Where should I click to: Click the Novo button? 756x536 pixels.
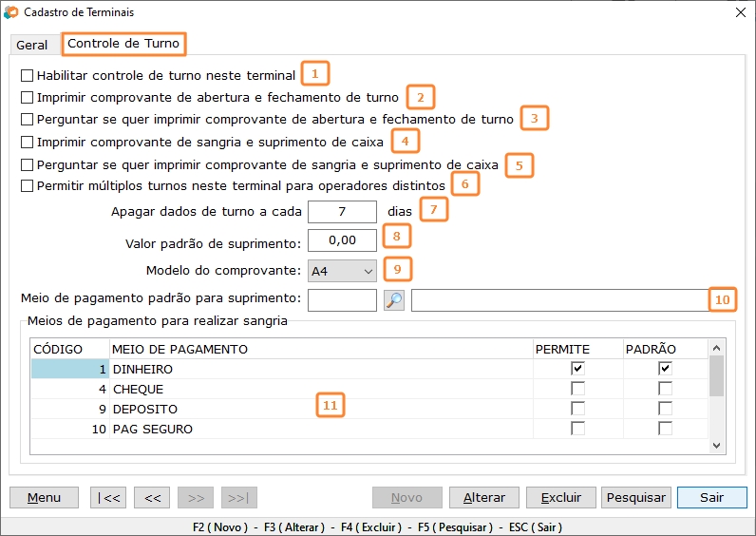[406, 497]
